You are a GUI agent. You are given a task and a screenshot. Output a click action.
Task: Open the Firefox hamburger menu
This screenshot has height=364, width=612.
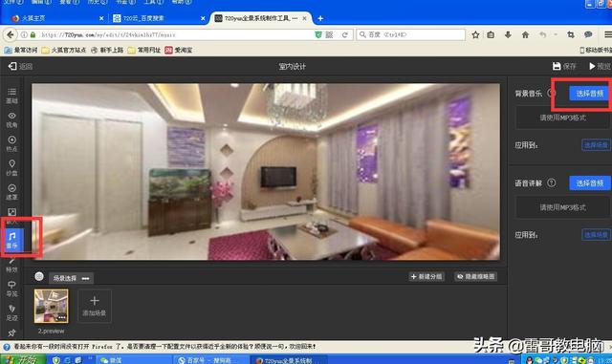(x=608, y=34)
